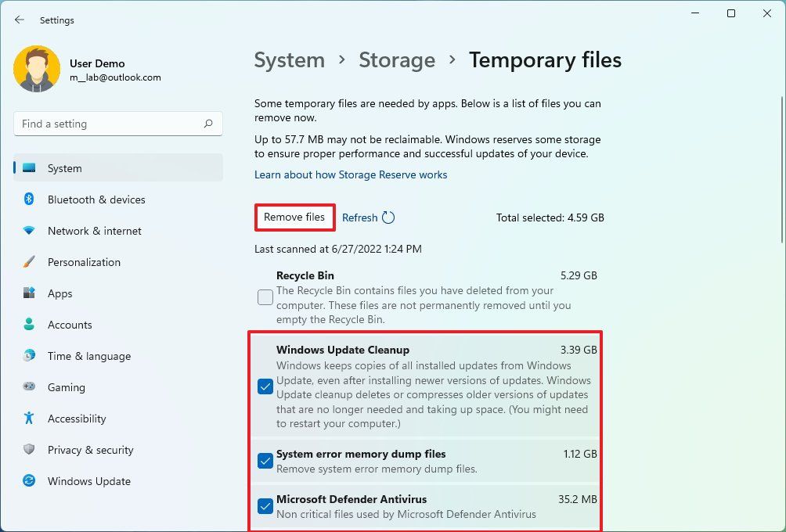786x532 pixels.
Task: Select the Accounts person icon
Action: (x=30, y=325)
